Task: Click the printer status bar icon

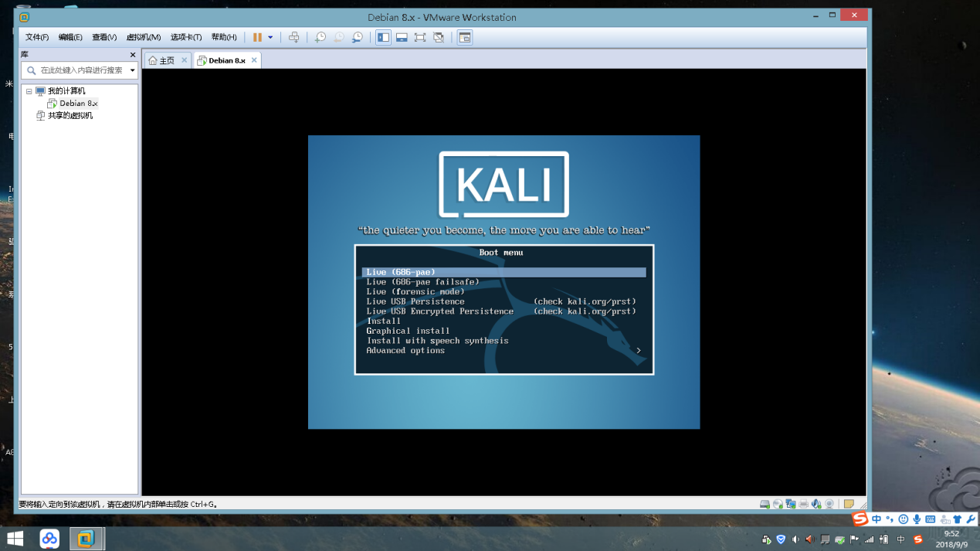Action: pos(803,504)
